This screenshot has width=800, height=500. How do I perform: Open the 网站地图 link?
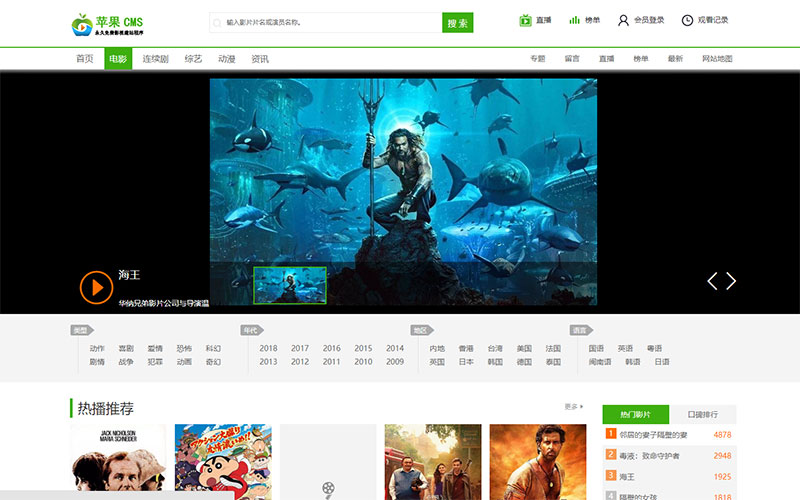(717, 59)
